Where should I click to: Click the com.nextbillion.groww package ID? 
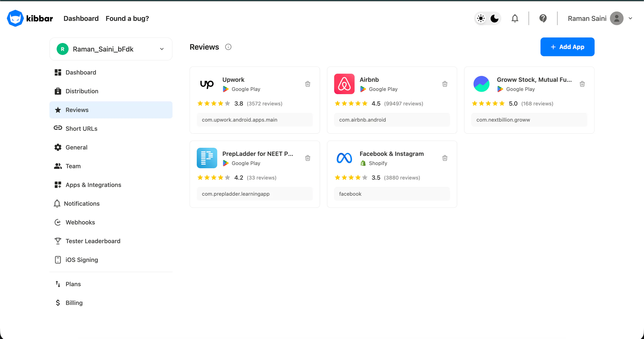click(x=529, y=120)
